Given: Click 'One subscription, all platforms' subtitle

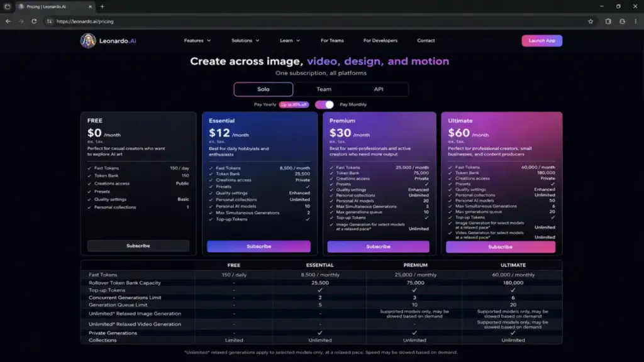Looking at the screenshot, I should click(321, 73).
